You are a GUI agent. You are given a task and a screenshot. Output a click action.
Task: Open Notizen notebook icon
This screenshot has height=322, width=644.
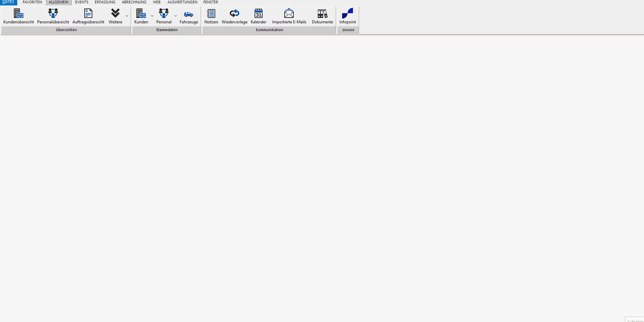211,14
